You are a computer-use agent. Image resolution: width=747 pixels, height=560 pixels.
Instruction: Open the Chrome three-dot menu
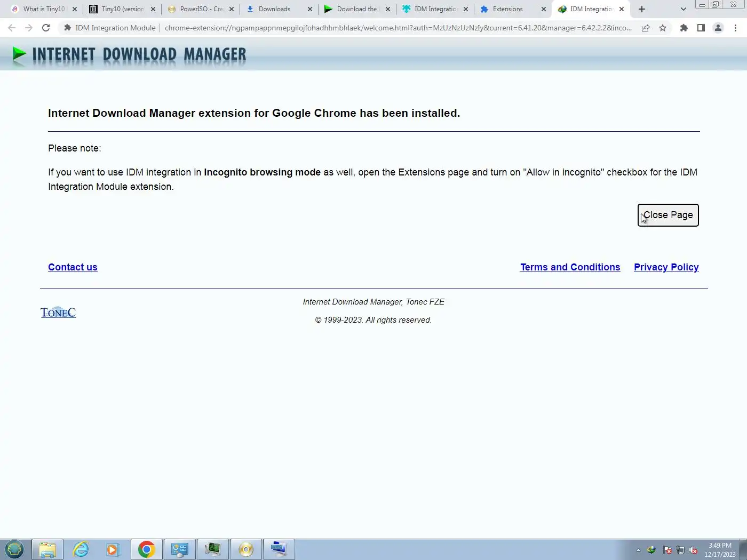pos(735,28)
